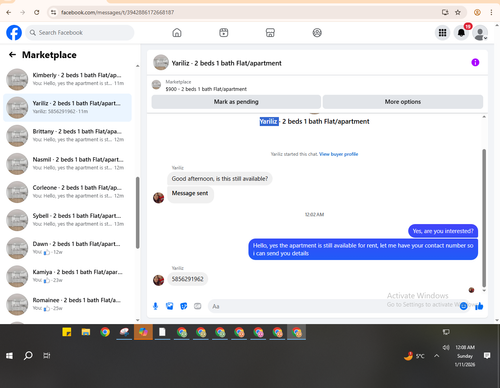Click the Search Facebook field
Image resolution: width=500 pixels, height=388 pixels.
coord(80,33)
